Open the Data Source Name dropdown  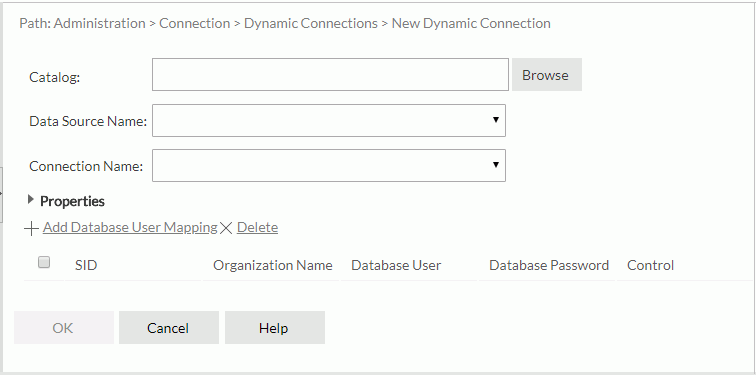click(x=329, y=121)
